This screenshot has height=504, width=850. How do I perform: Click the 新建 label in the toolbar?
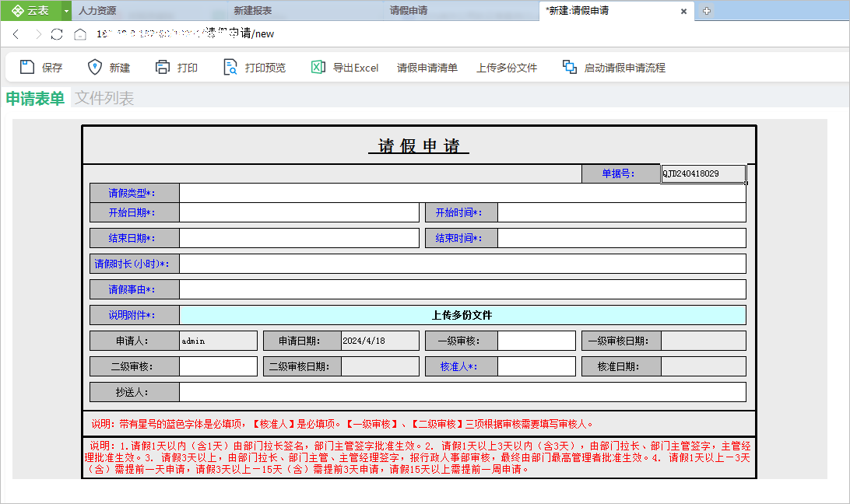[120, 68]
